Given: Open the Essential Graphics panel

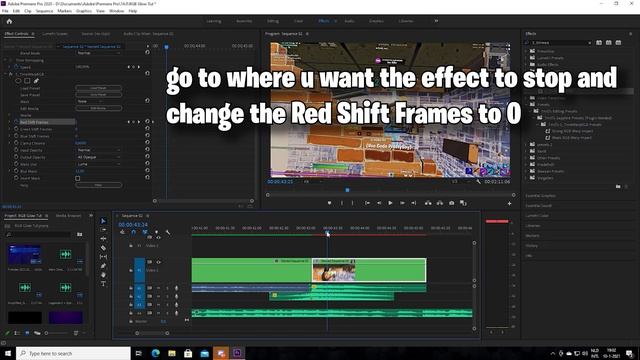Looking at the screenshot, I should (540, 196).
